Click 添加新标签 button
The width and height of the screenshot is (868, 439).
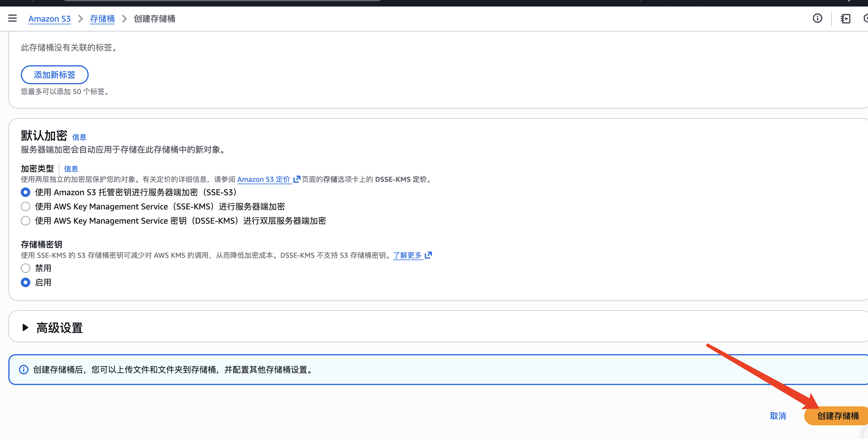55,75
